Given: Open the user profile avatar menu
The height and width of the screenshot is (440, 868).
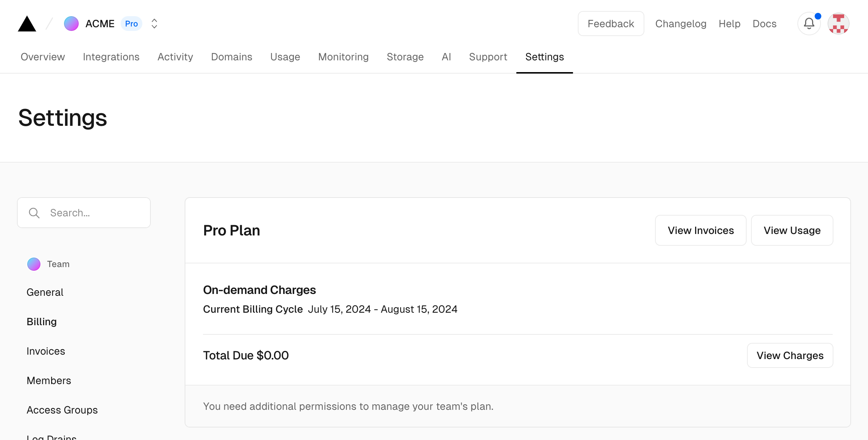Looking at the screenshot, I should [x=838, y=24].
